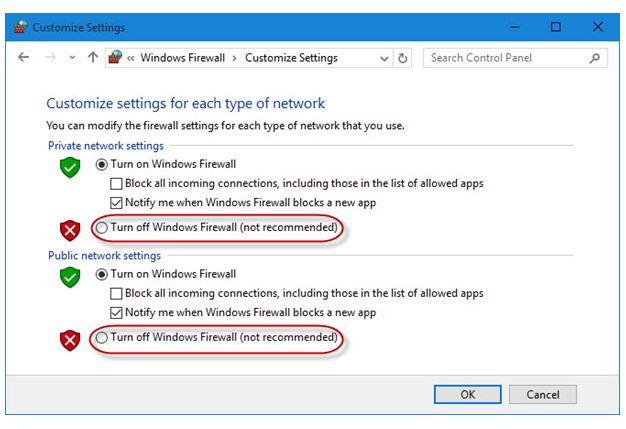Go up one level with the up arrow

[x=93, y=57]
